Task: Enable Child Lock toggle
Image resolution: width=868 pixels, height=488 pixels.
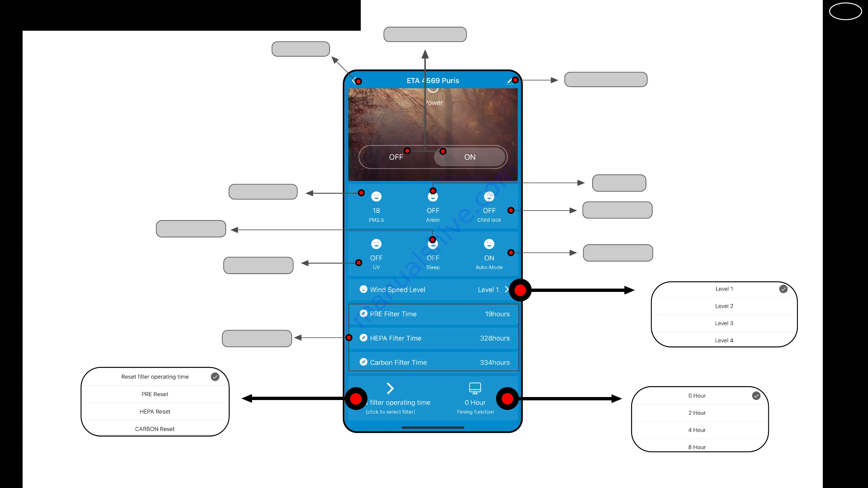Action: point(489,205)
